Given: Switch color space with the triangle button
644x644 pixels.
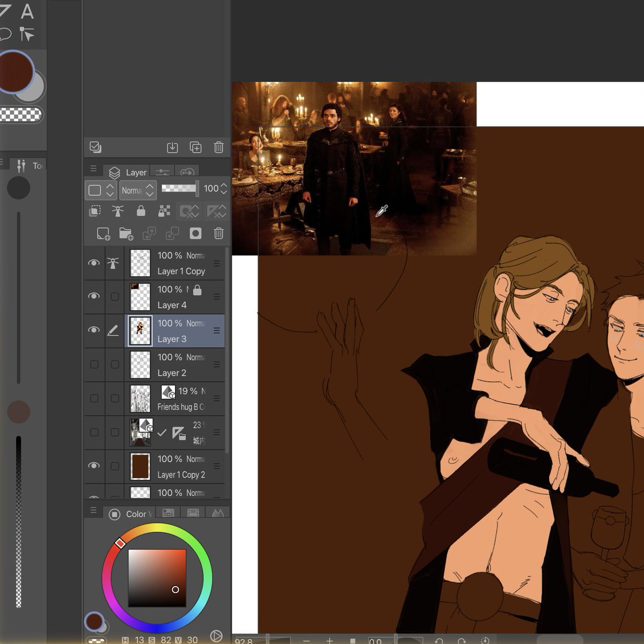Looking at the screenshot, I should (216, 636).
